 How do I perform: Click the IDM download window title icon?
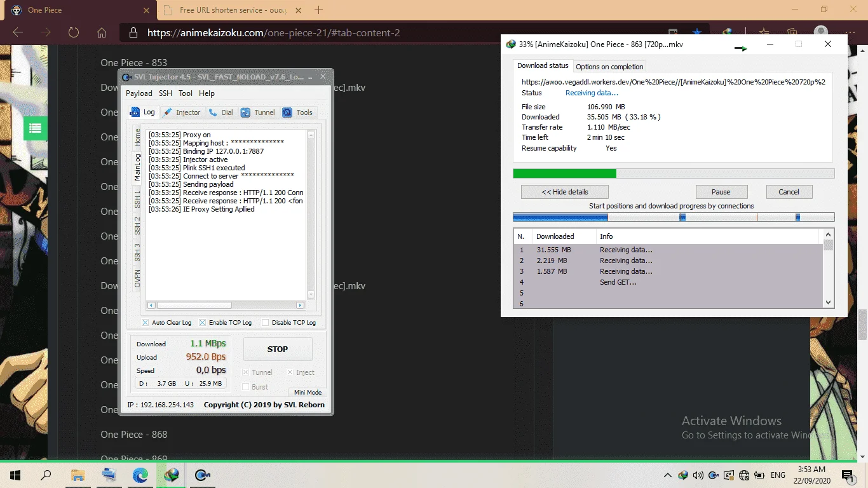tap(510, 44)
